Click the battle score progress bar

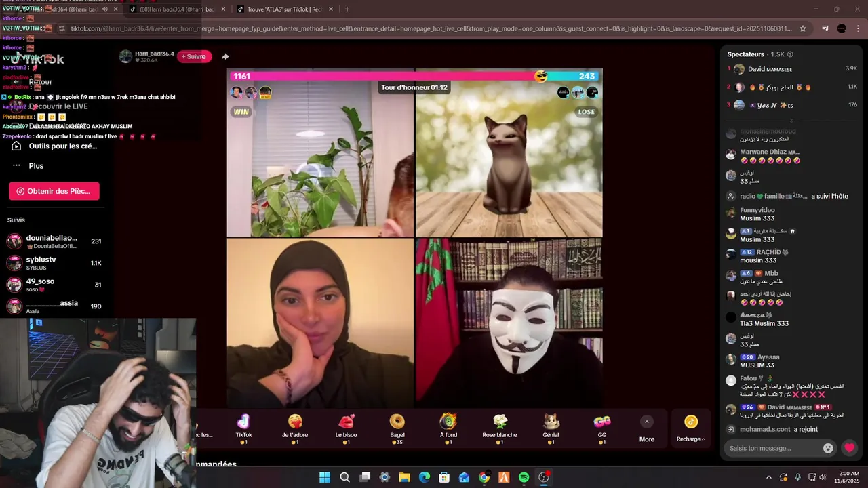[414, 76]
